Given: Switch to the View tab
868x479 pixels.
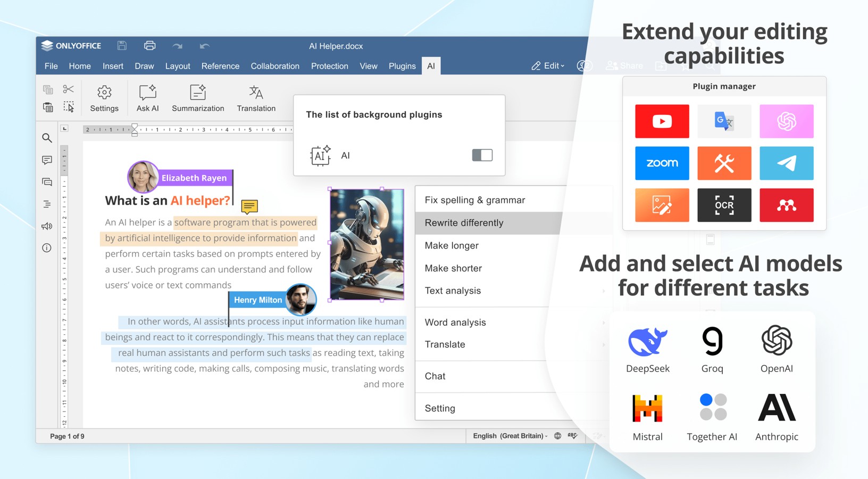Looking at the screenshot, I should click(x=369, y=66).
